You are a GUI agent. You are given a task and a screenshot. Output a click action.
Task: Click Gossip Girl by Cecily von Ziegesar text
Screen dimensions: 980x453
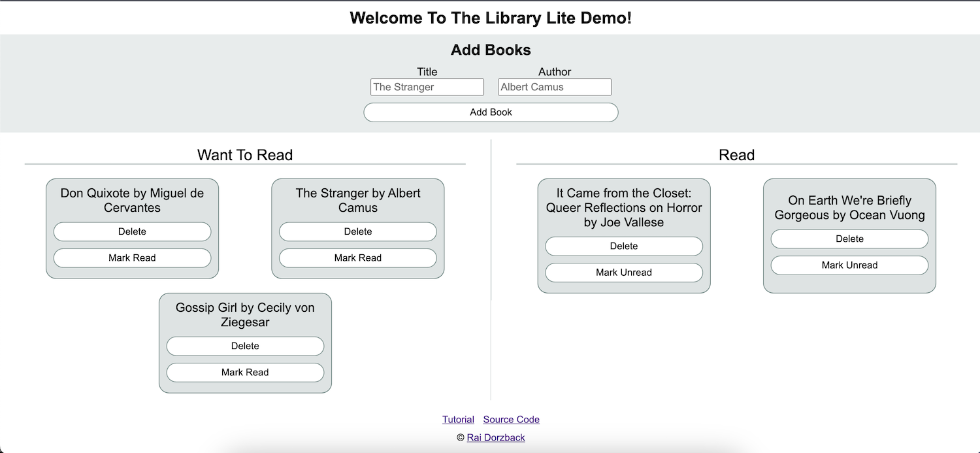coord(245,315)
